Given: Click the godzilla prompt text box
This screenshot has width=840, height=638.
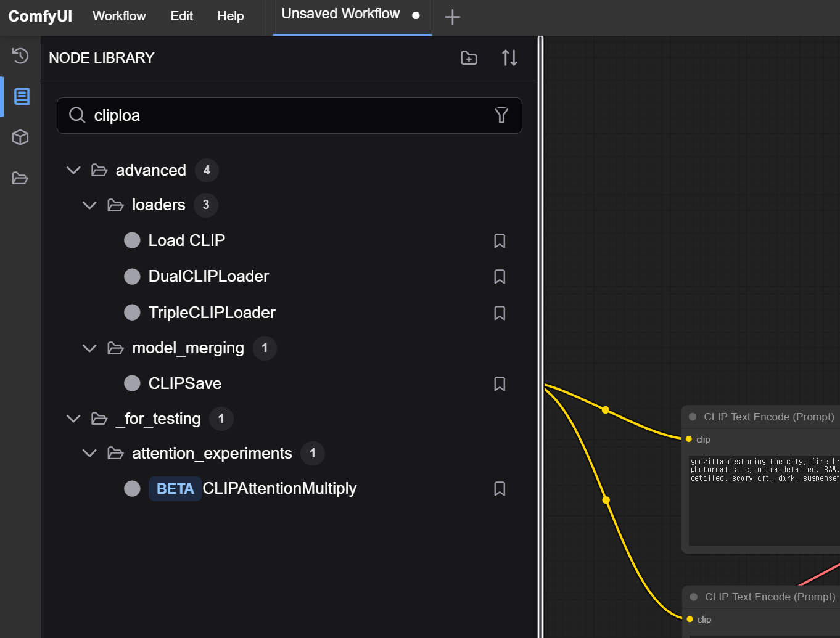Looking at the screenshot, I should pos(764,501).
